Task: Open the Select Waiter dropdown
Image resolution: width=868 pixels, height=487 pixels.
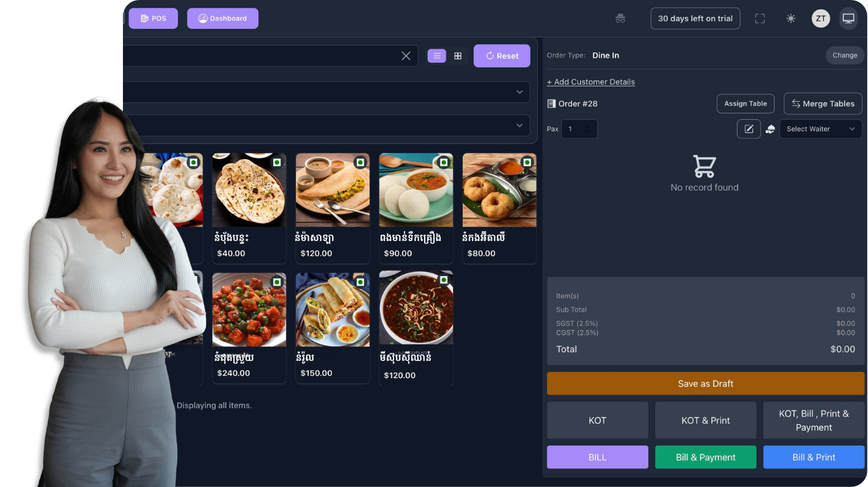Action: (820, 129)
